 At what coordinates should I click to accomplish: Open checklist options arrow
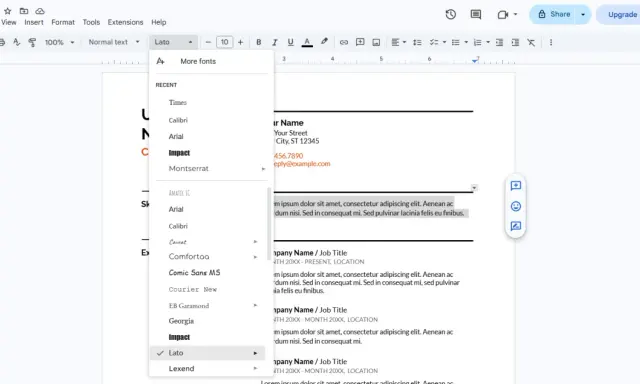pyautogui.click(x=444, y=42)
